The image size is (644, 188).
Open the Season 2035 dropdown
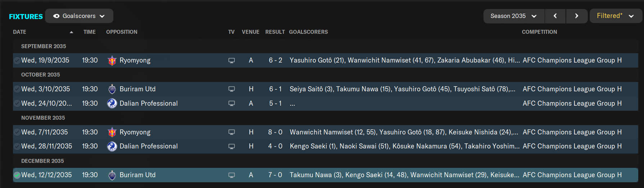pos(514,16)
